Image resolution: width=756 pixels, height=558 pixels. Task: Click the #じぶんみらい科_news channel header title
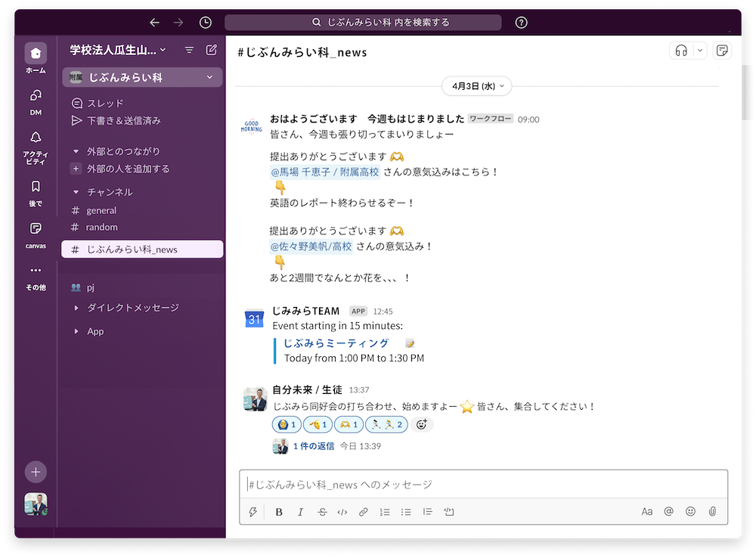(x=302, y=52)
